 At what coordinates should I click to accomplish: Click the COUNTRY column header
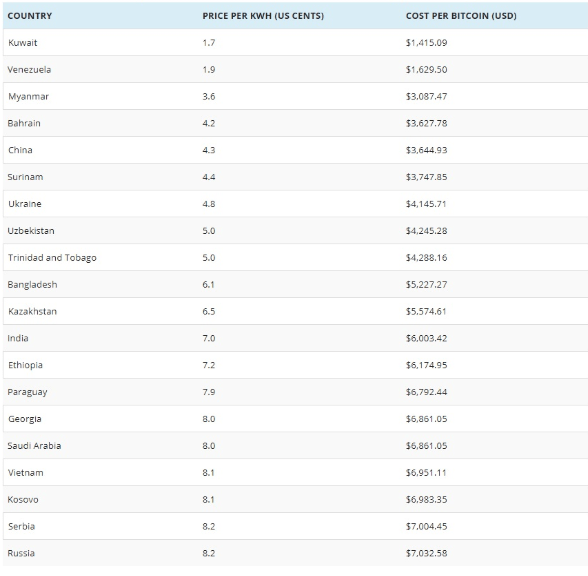30,16
